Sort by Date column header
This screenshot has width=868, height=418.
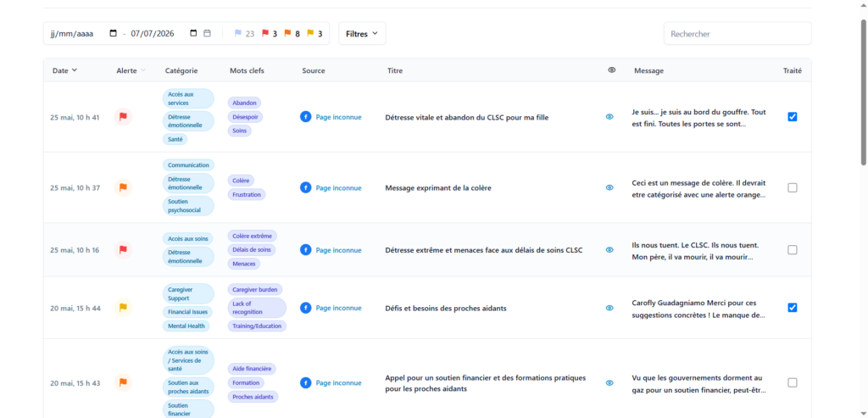coord(64,70)
